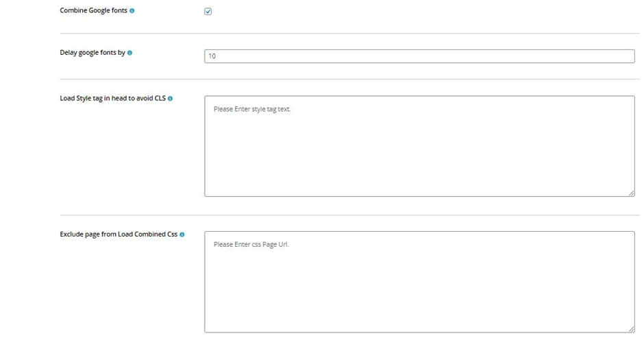Screen dimensions: 644x340
Task: Click the 'Please Enter style tag text.' placeholder
Action: pyautogui.click(x=252, y=109)
